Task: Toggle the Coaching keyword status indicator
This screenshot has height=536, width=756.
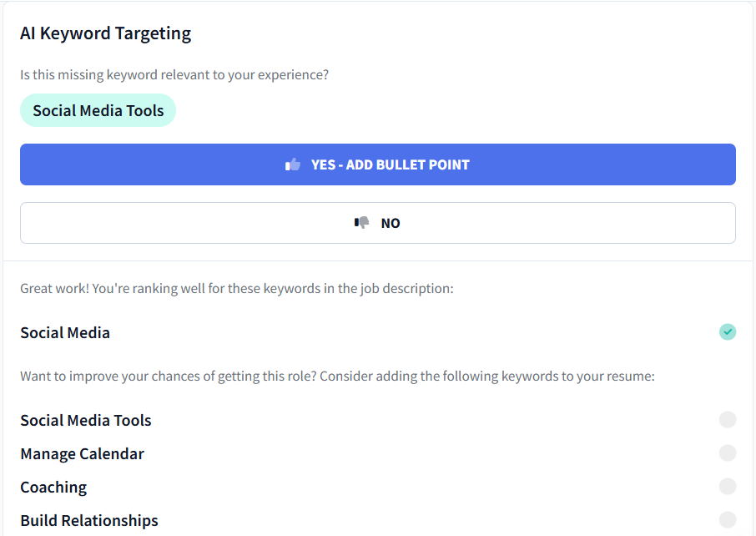Action: [727, 486]
